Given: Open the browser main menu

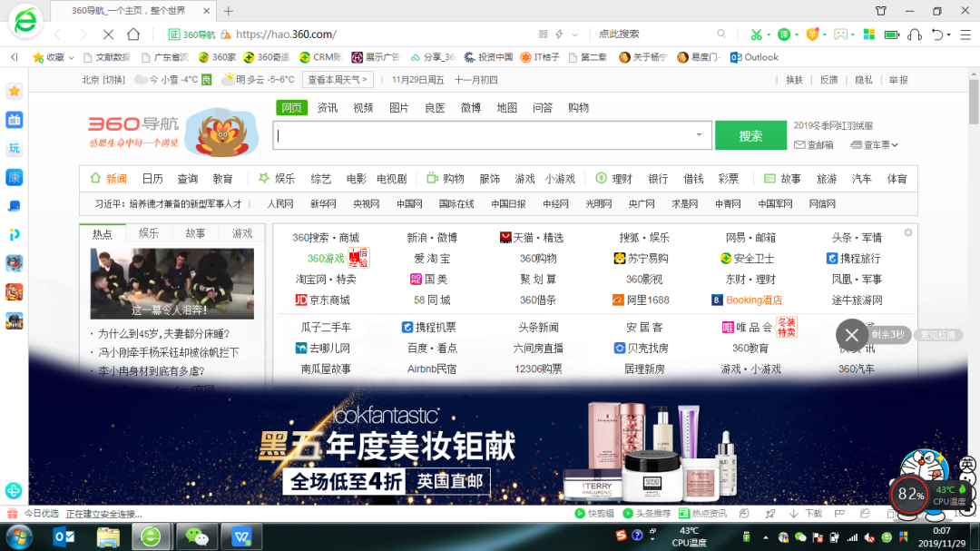Looking at the screenshot, I should 965,34.
